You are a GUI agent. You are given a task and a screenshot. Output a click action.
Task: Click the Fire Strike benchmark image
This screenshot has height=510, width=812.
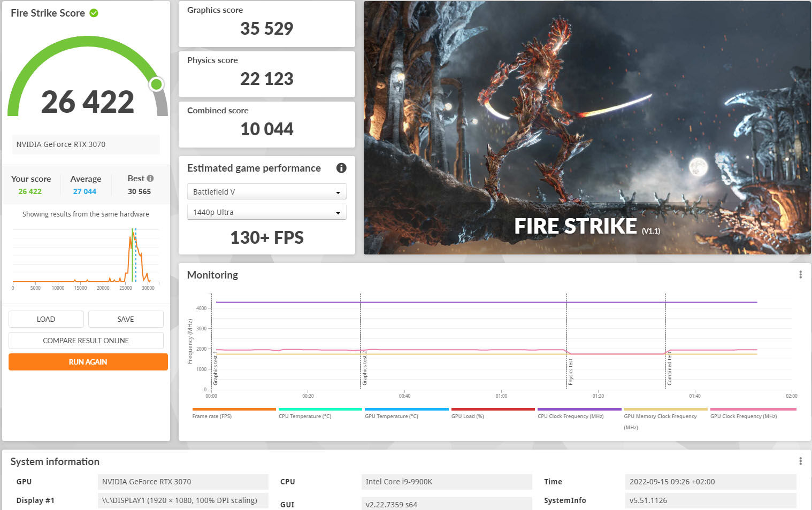[x=587, y=128]
